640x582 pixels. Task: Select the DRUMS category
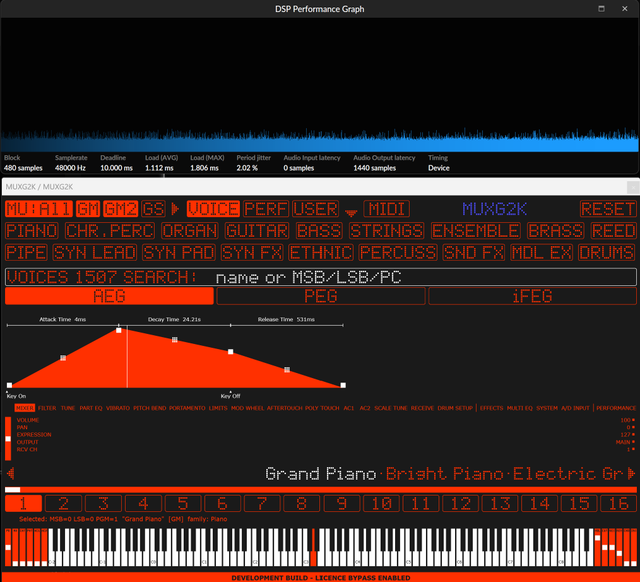click(607, 252)
